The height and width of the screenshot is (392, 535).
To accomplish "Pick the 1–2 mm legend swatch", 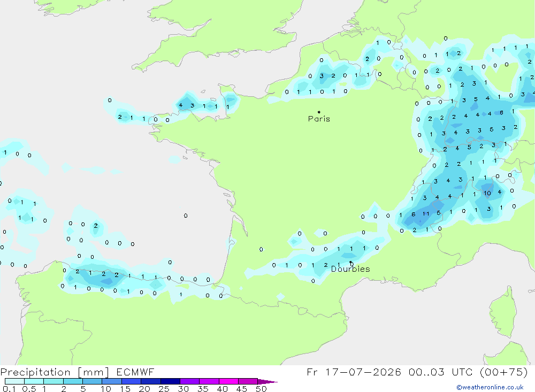I will [x=53, y=381].
